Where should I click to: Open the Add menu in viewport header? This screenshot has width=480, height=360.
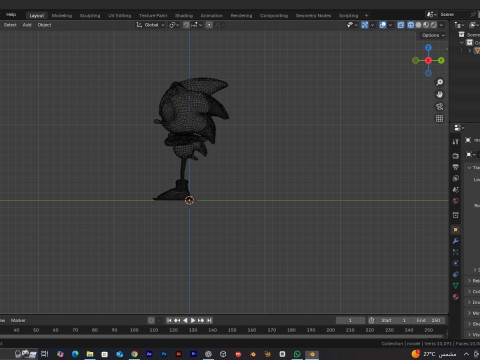pos(27,25)
